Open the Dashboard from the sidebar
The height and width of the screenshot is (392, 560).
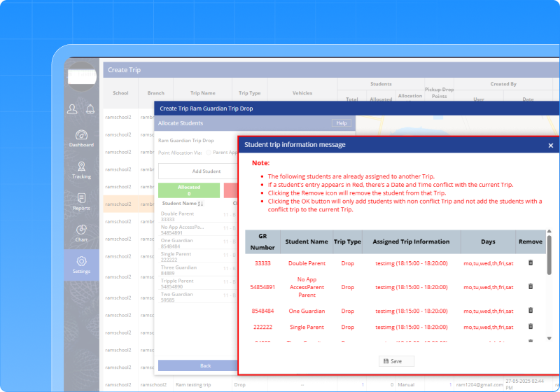pos(81,138)
